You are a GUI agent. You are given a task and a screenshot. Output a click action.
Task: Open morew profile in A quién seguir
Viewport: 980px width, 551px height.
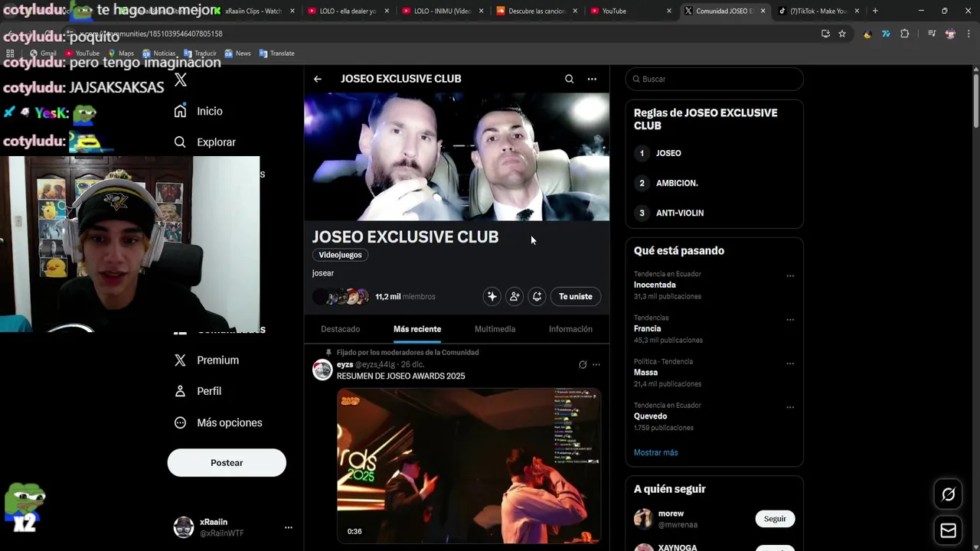[671, 514]
